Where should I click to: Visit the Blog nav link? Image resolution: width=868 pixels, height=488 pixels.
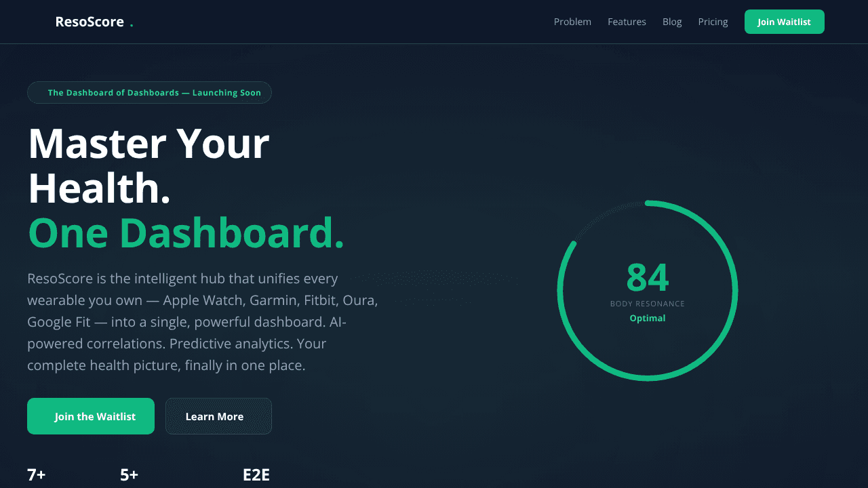tap(672, 22)
